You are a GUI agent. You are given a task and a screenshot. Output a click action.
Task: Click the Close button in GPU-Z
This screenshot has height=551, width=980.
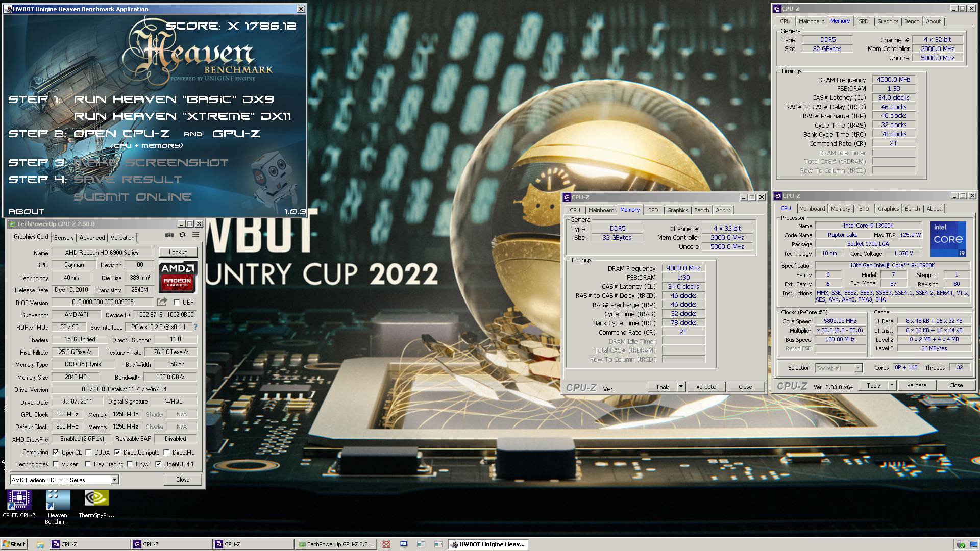click(183, 480)
